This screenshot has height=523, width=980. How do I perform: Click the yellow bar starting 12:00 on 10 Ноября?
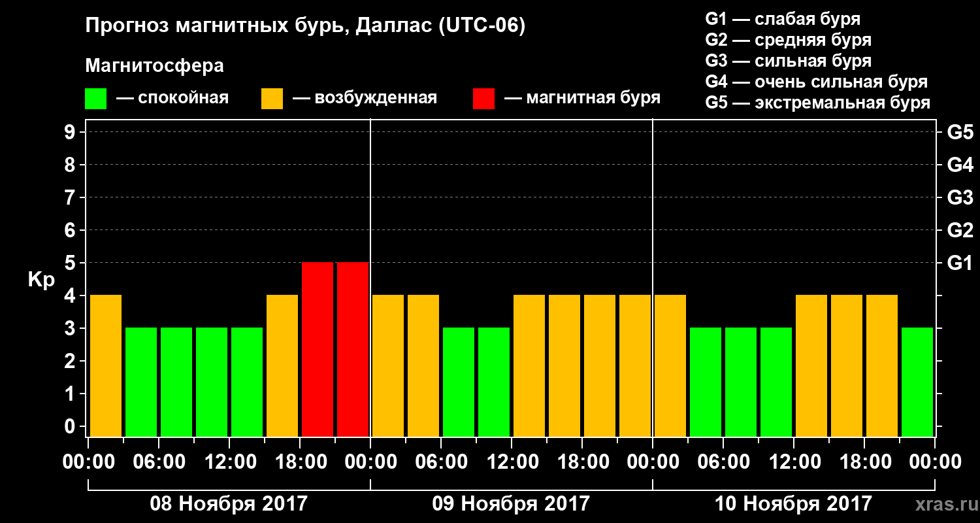811,365
